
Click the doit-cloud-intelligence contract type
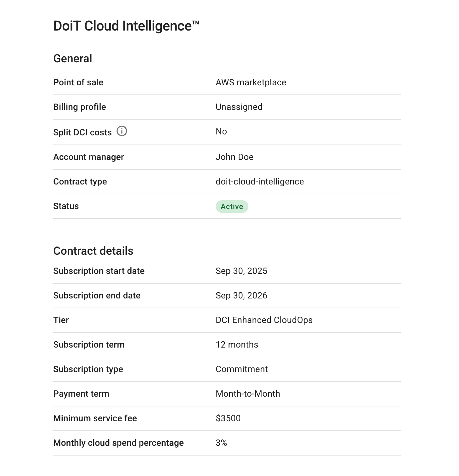click(x=259, y=181)
